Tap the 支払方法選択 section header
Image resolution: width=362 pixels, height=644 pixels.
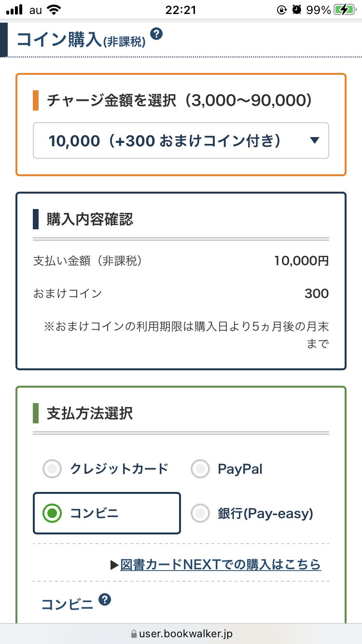(x=90, y=413)
